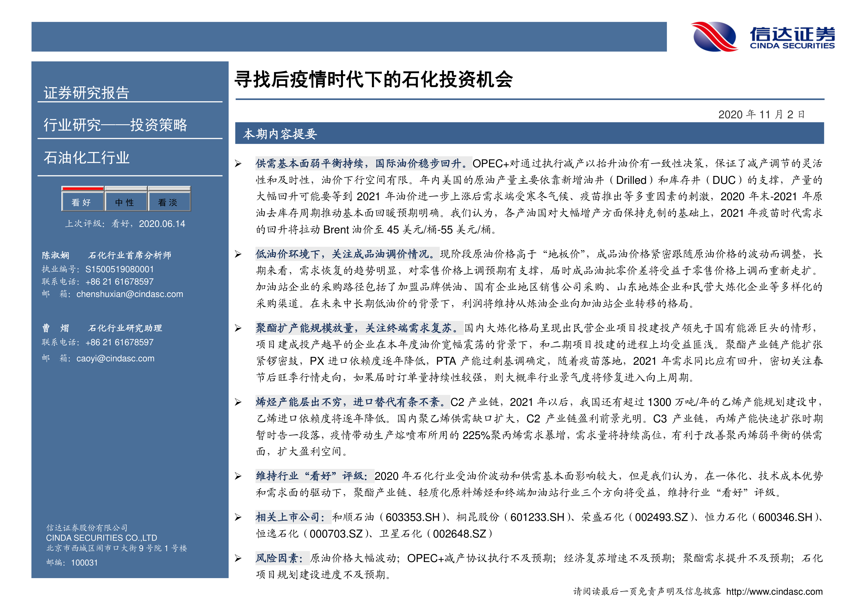Image resolution: width=868 pixels, height=614 pixels.
Task: Open email link chenshuxian@cindasc.com
Action: coord(130,294)
